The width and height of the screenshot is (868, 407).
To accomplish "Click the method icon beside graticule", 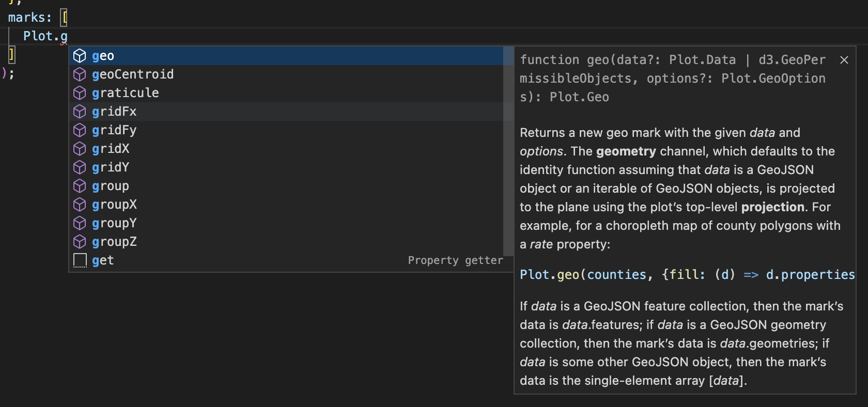I will pos(80,93).
